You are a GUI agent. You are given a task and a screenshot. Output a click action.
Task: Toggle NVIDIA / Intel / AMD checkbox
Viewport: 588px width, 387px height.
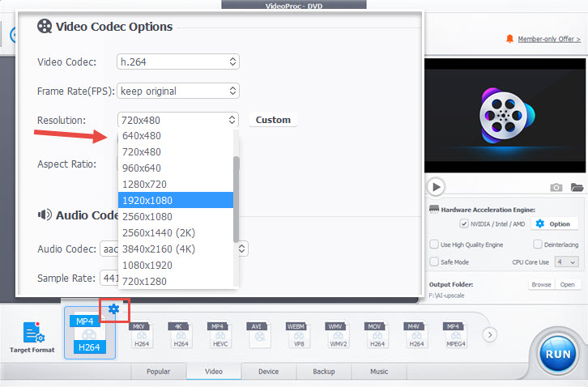(464, 224)
